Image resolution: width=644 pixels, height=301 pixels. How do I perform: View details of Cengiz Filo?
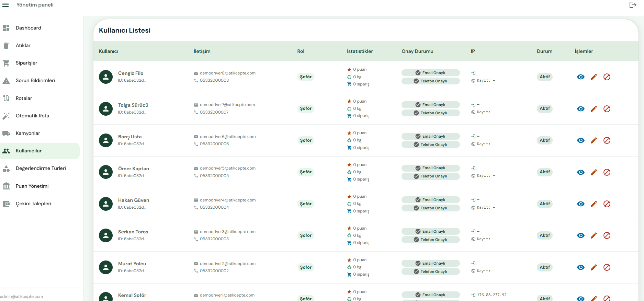pyautogui.click(x=581, y=77)
